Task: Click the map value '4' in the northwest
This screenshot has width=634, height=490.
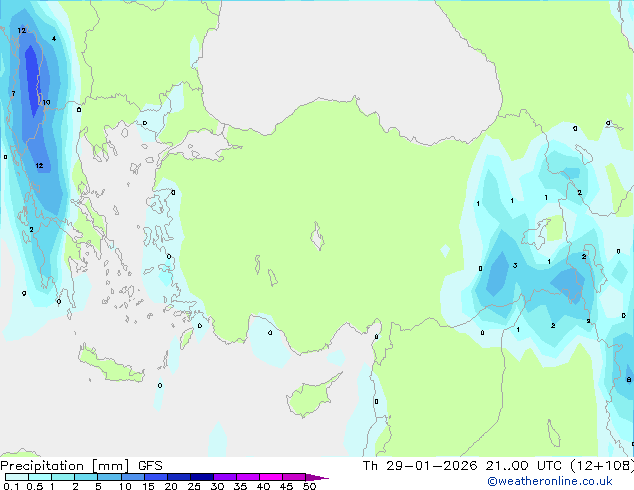Action: tap(54, 39)
